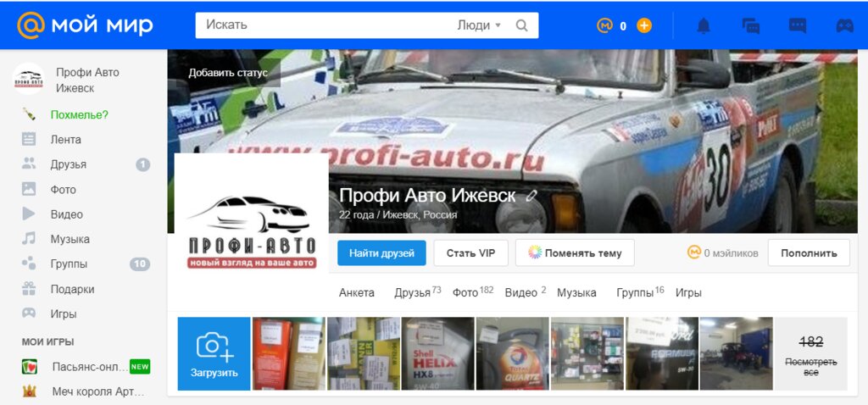Open Лента in the sidebar
868x405 pixels.
click(x=66, y=140)
